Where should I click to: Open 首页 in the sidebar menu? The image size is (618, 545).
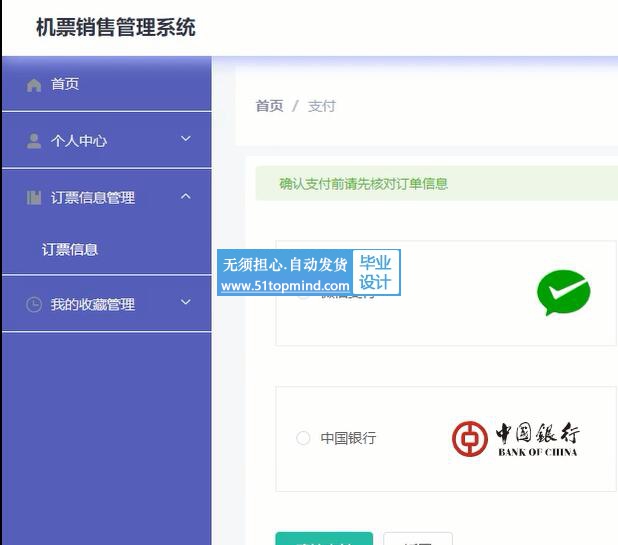pos(107,84)
